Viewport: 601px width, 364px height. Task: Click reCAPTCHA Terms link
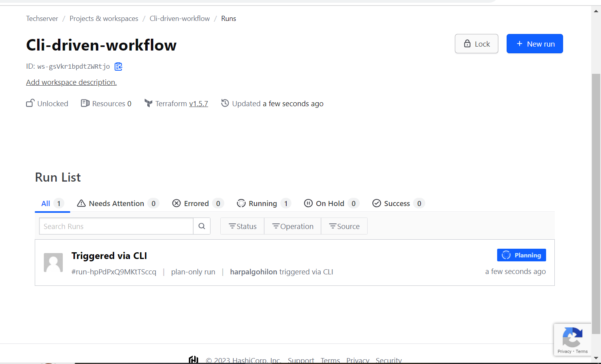582,351
